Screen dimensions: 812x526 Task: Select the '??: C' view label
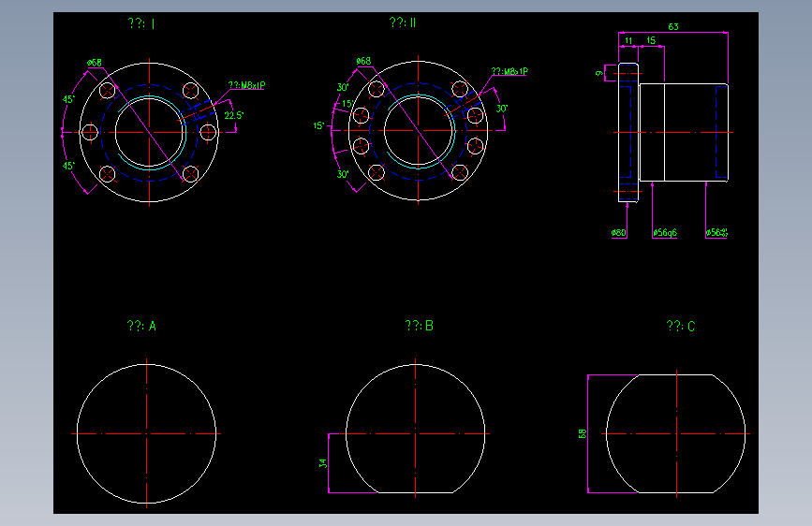coord(681,326)
